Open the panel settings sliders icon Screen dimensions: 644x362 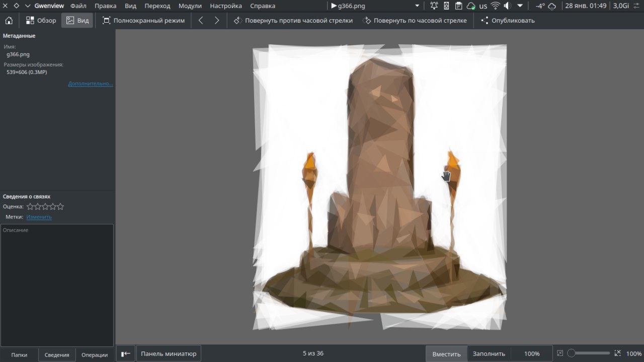pyautogui.click(x=637, y=6)
